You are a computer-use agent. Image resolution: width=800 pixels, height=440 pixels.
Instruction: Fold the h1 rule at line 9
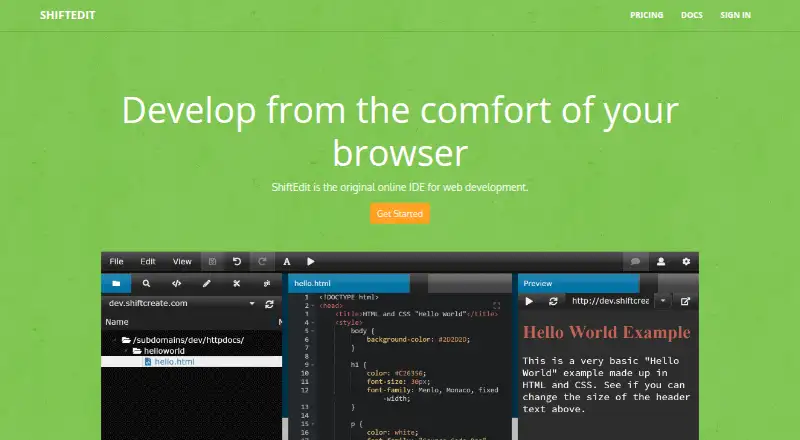(x=313, y=365)
